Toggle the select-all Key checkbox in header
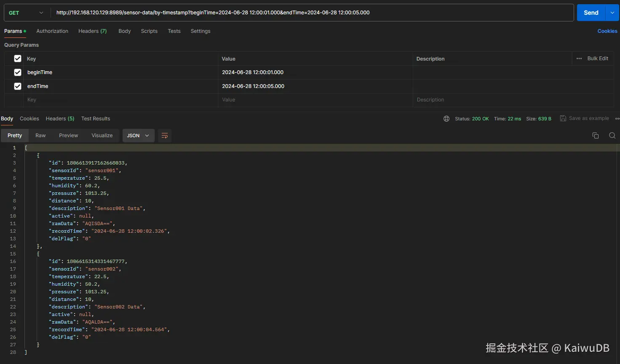The image size is (620, 364). [x=18, y=58]
